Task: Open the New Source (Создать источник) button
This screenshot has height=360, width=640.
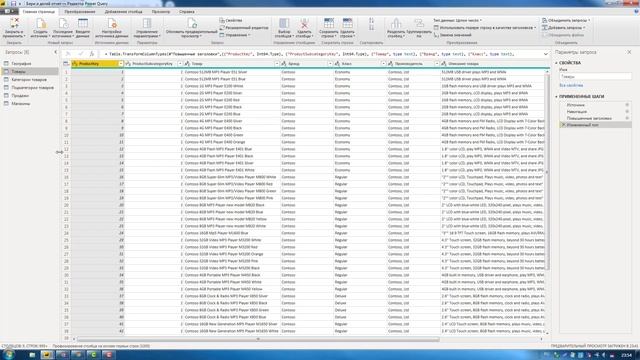Action: click(x=40, y=27)
